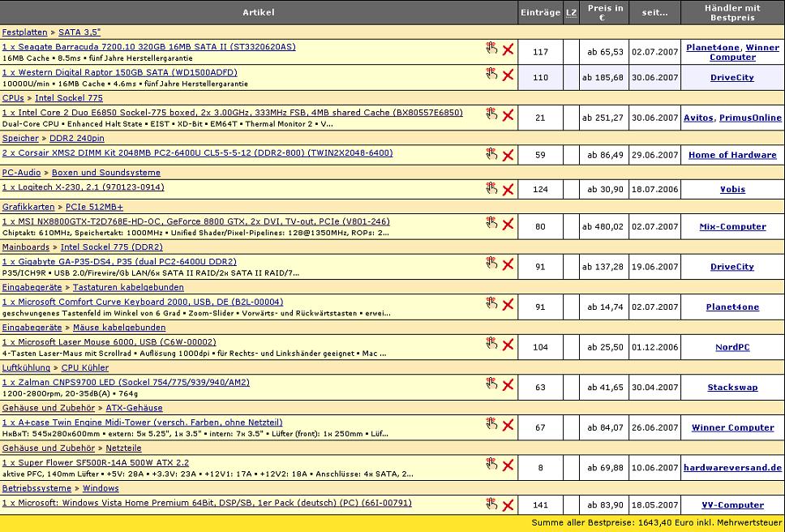Open DDR2 240pin memory category

(76, 138)
